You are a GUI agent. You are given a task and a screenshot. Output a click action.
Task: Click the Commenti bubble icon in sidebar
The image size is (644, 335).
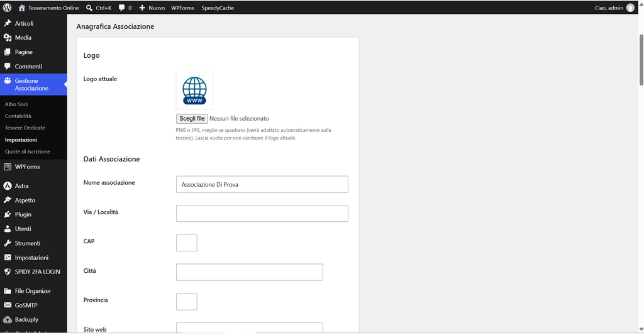(x=8, y=66)
